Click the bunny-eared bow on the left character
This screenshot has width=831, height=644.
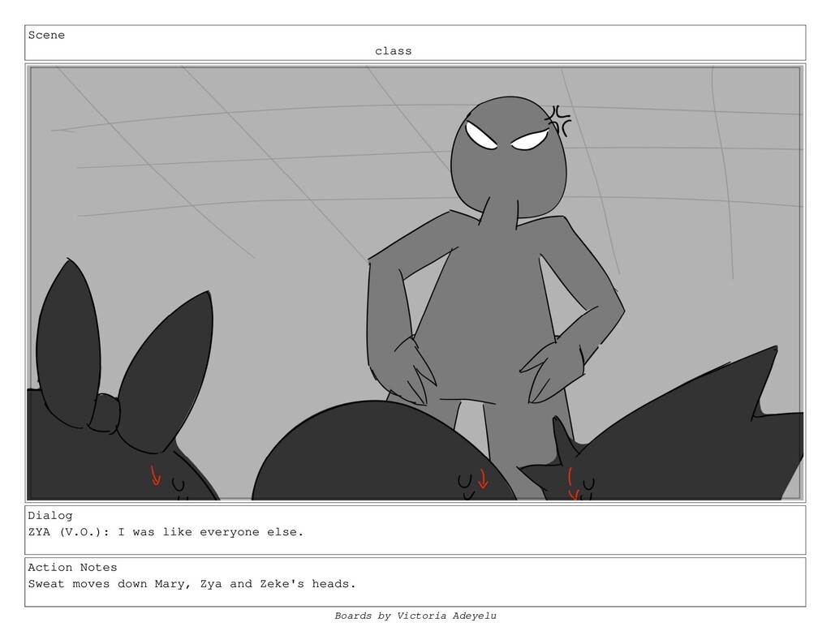pos(124,356)
